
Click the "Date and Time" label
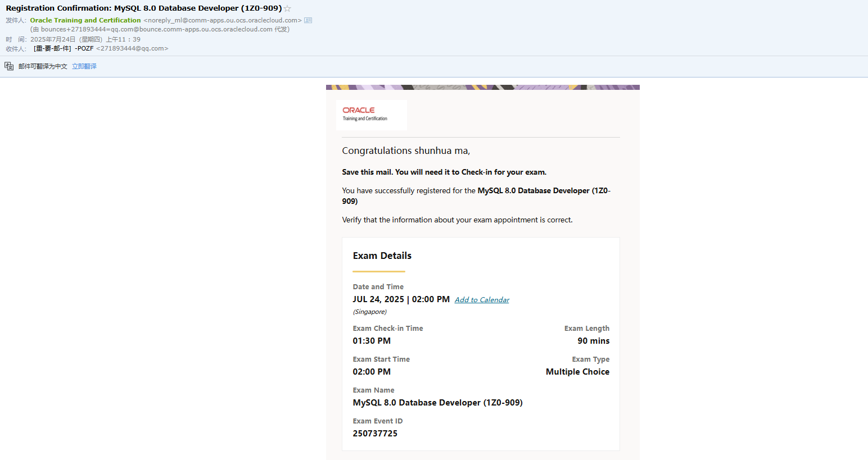pos(378,287)
